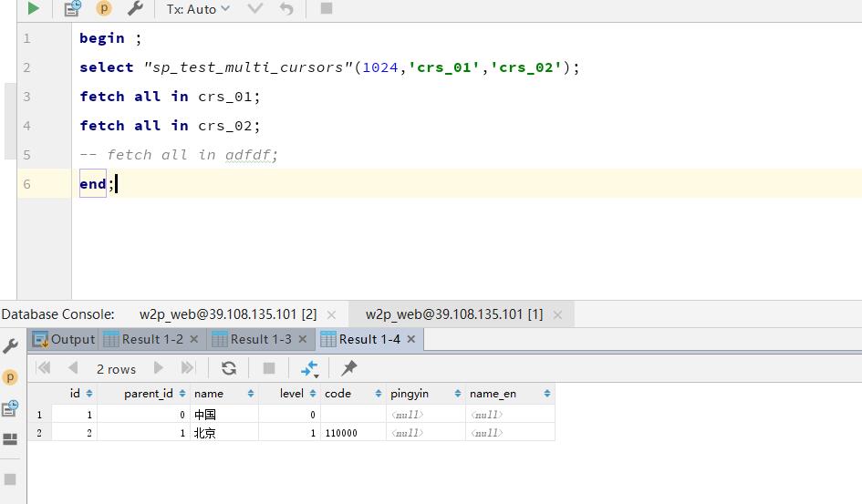Viewport: 862px width, 504px height.
Task: Click the line fetch all in crs_02
Action: pyautogui.click(x=170, y=126)
